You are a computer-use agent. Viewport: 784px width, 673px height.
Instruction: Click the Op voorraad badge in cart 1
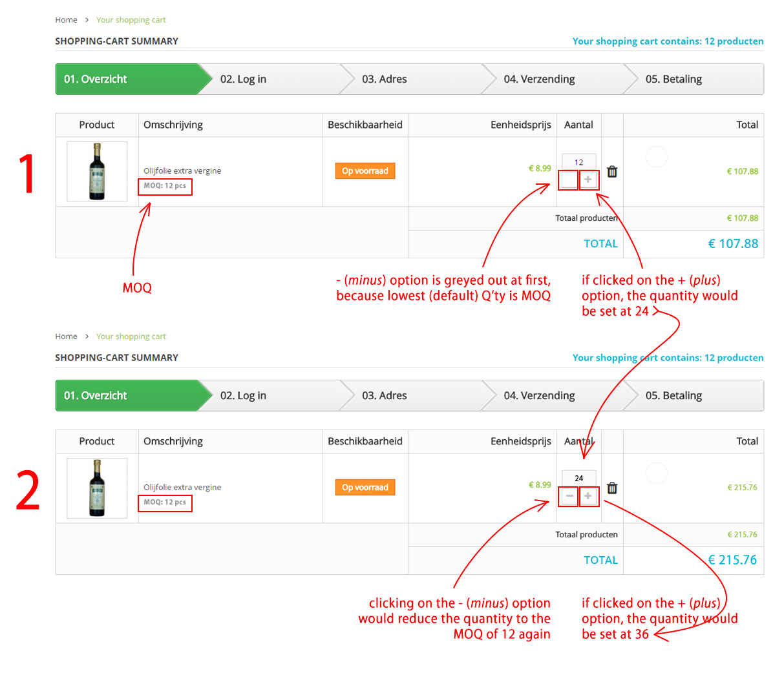click(x=365, y=171)
